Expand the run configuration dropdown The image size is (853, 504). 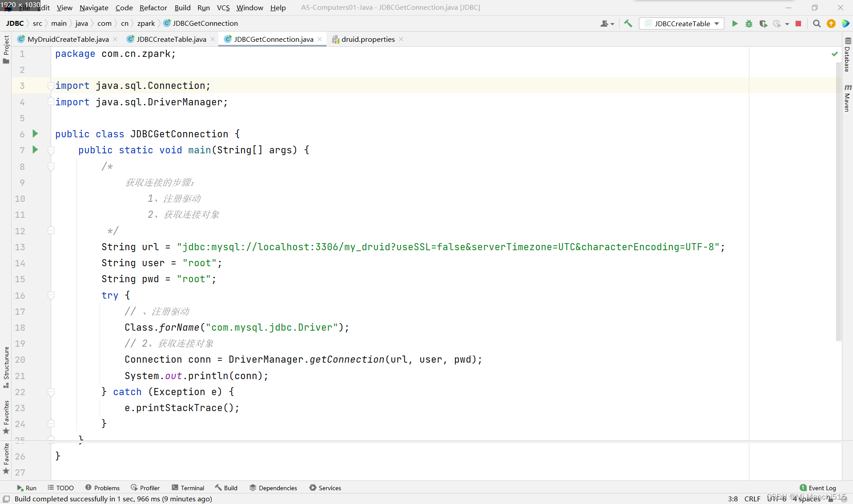pyautogui.click(x=716, y=24)
